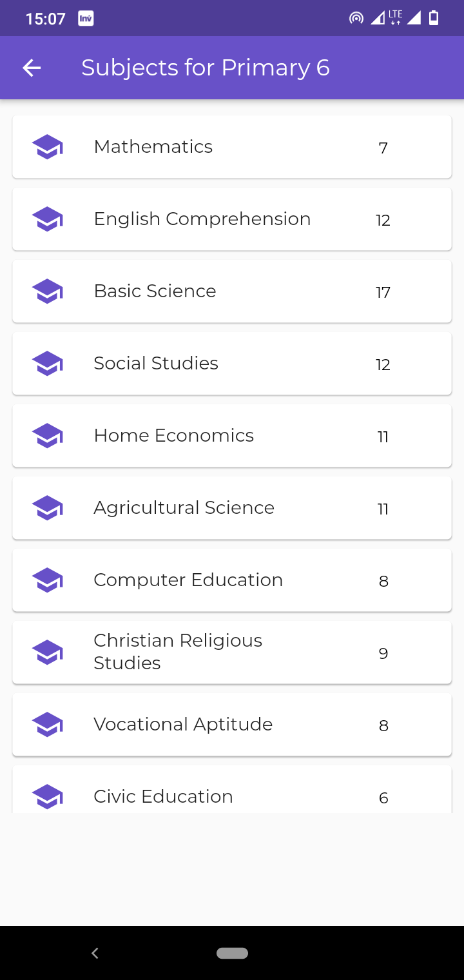The image size is (464, 980).
Task: Tap topic count 17 for Basic Science
Action: (383, 293)
